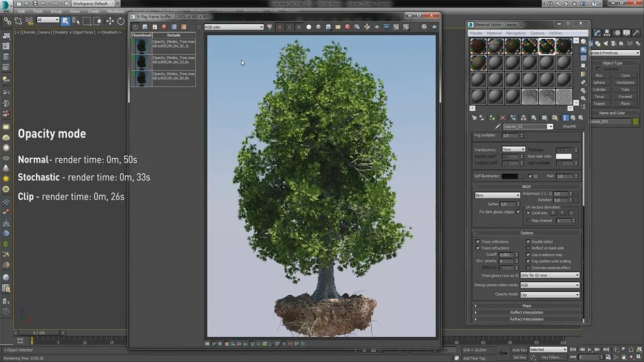The image size is (644, 362).
Task: Click the teapot render icon in frame buffer
Action: 434,27
